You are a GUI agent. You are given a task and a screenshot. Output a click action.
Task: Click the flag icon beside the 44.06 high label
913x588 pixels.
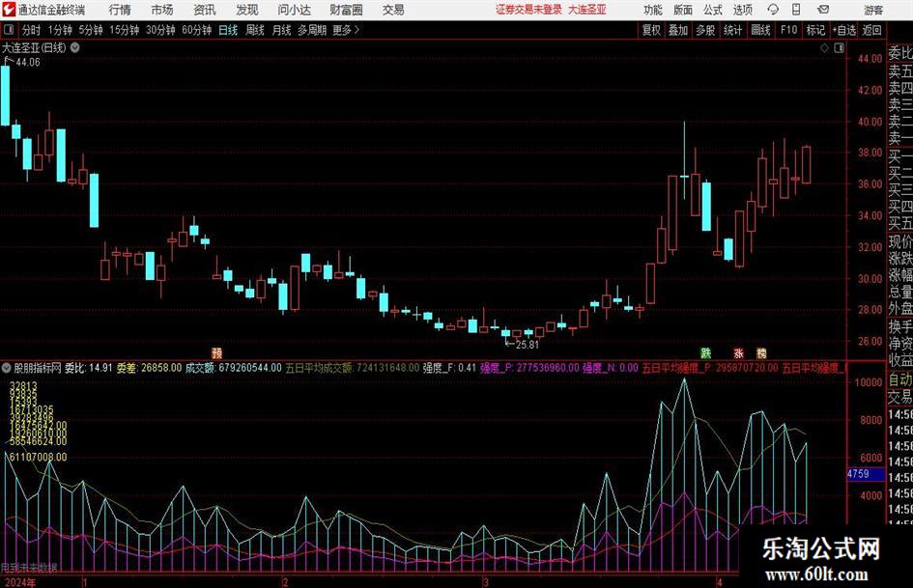[7, 60]
